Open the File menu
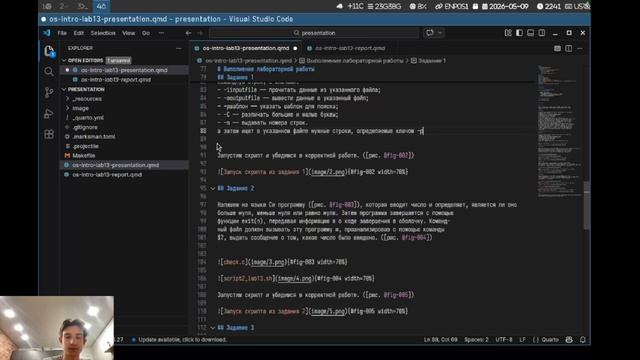Viewport: 640px width, 360px height. (62, 33)
